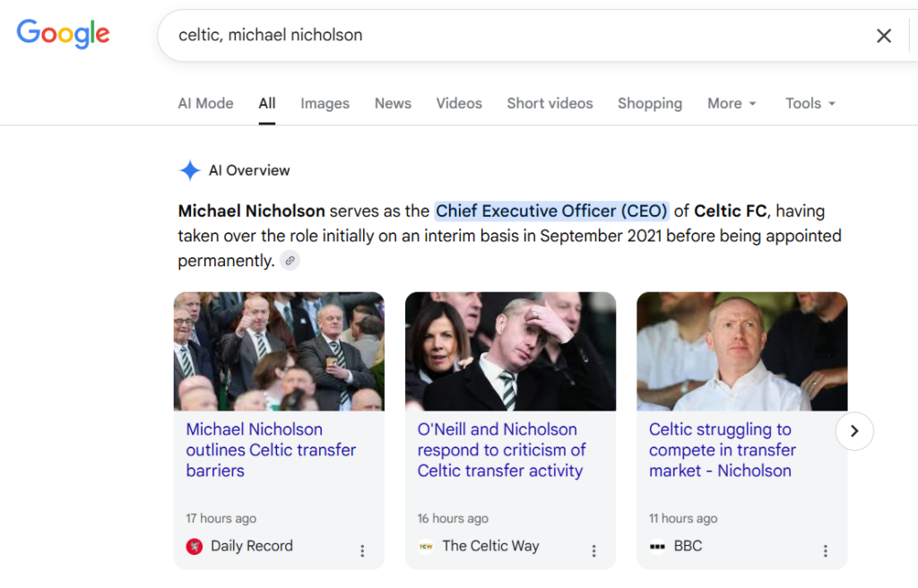Open 'Michael Nicholson outlines Celtic transfer barriers' link
Screen dimensions: 918x588
click(x=271, y=450)
